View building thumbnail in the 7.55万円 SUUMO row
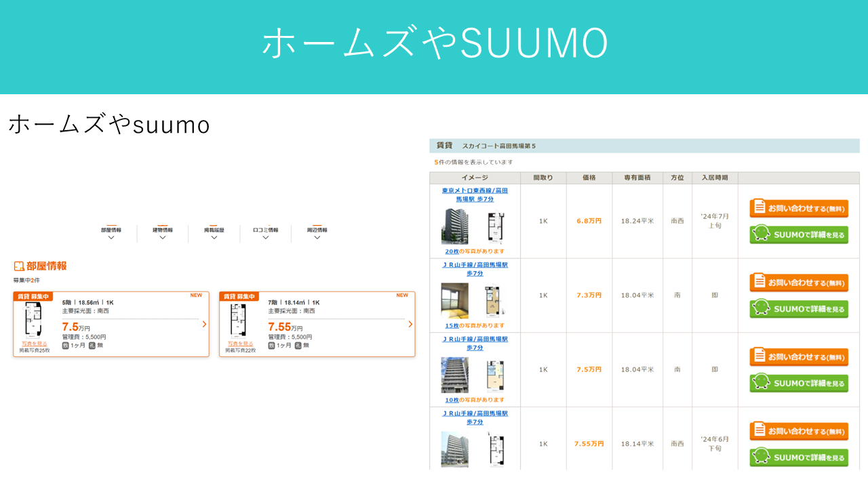The height and width of the screenshot is (488, 868). (x=454, y=449)
